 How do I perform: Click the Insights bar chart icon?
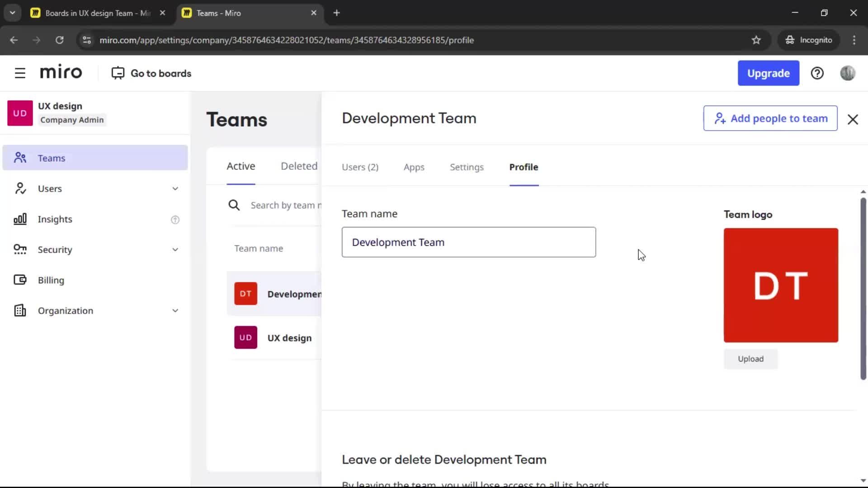pos(20,219)
